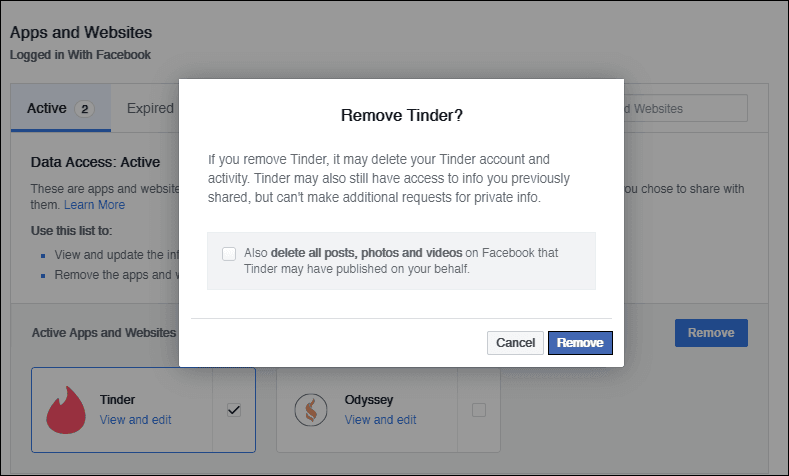This screenshot has height=476, width=789.
Task: Check the Odyssey app checkbox
Action: click(x=479, y=410)
